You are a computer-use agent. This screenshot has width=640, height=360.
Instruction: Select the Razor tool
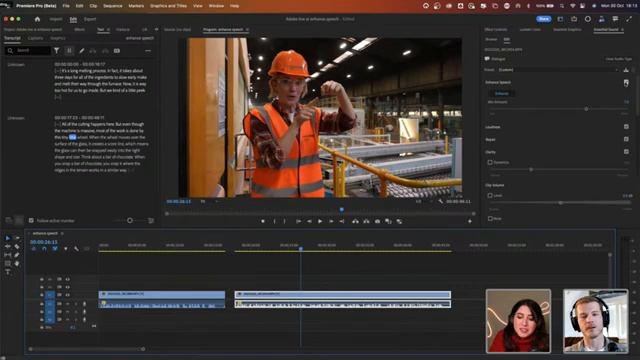(x=17, y=247)
